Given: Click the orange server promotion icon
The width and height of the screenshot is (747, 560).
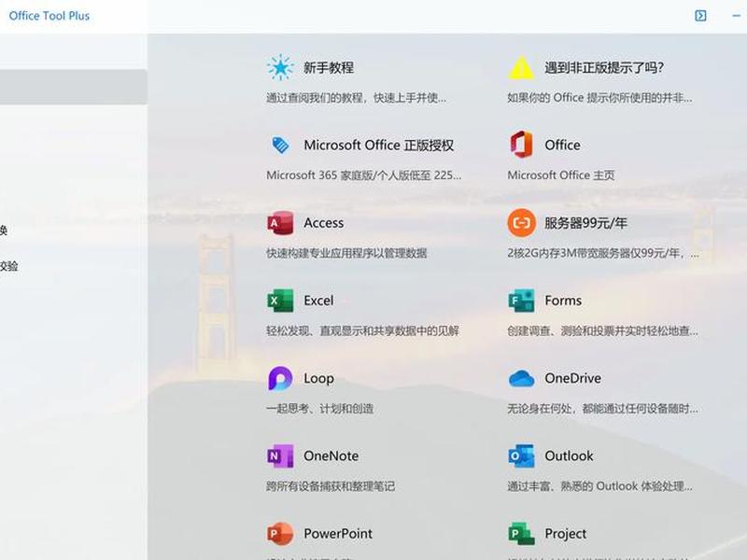Looking at the screenshot, I should tap(521, 222).
